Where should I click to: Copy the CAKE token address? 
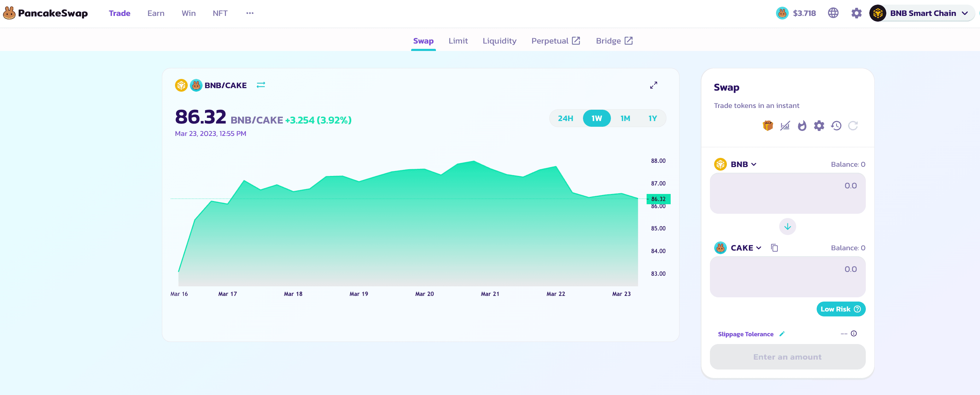(x=774, y=248)
